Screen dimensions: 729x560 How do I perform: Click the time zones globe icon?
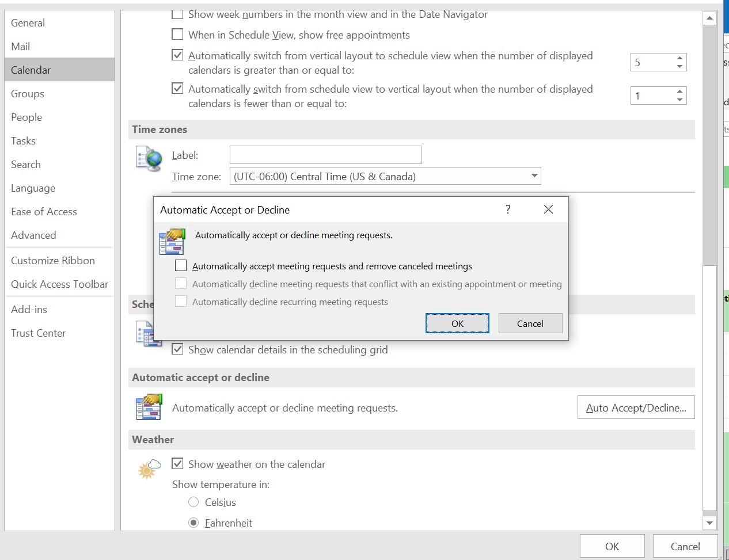coord(149,159)
